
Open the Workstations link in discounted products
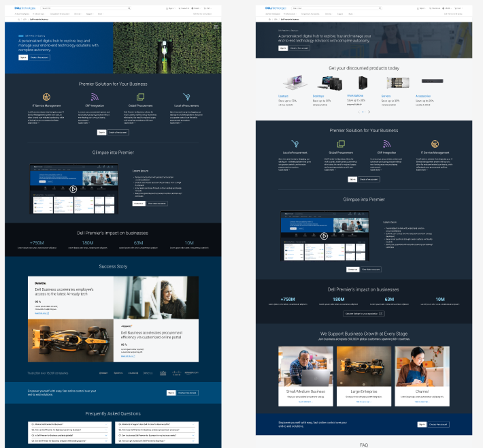click(355, 95)
